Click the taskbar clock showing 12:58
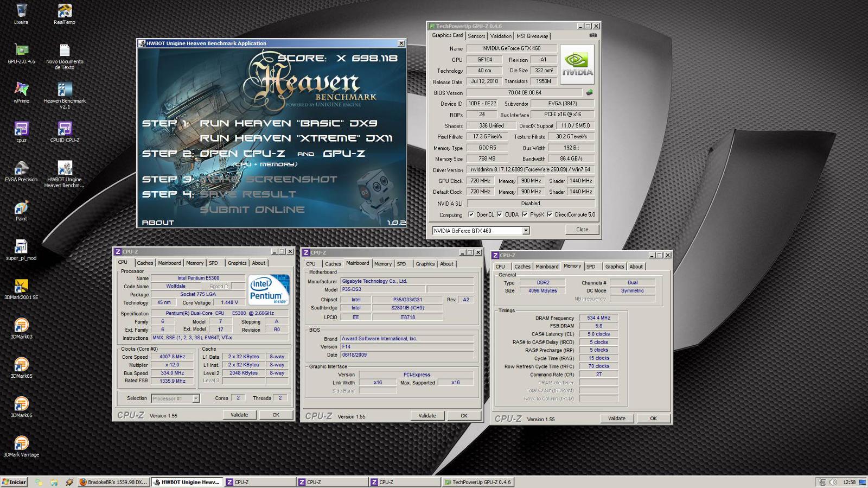The height and width of the screenshot is (488, 868). 850,482
